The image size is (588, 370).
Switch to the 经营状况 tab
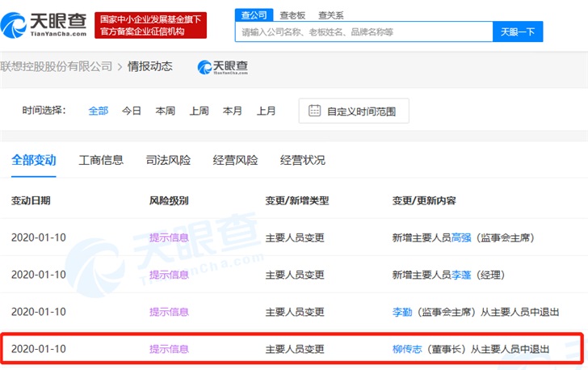click(303, 160)
